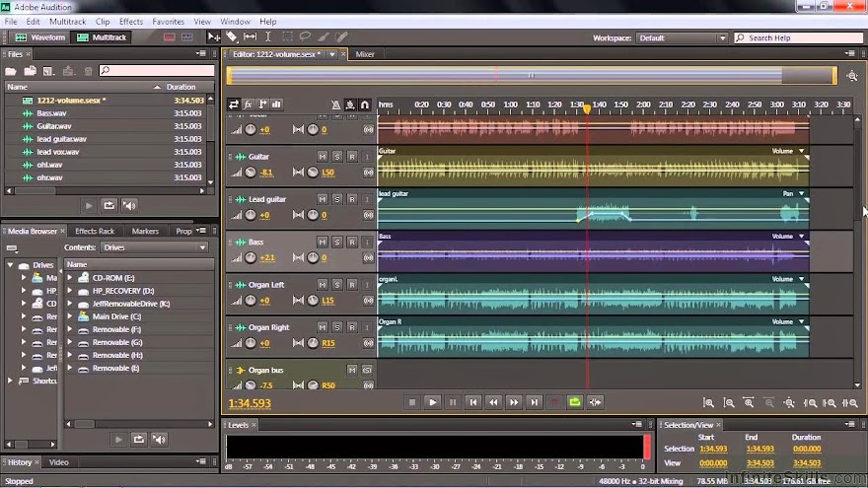
Task: Adjust the Guitar track pan knob
Action: click(313, 173)
